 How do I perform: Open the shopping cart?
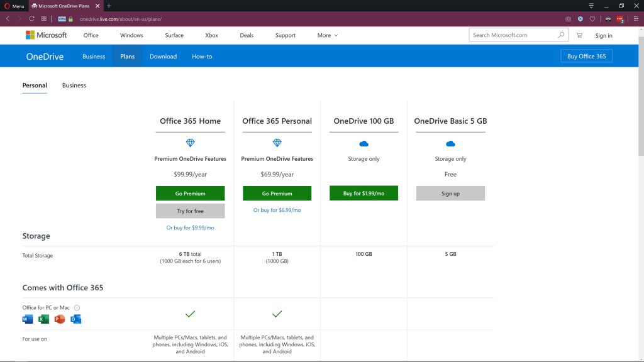pyautogui.click(x=579, y=35)
